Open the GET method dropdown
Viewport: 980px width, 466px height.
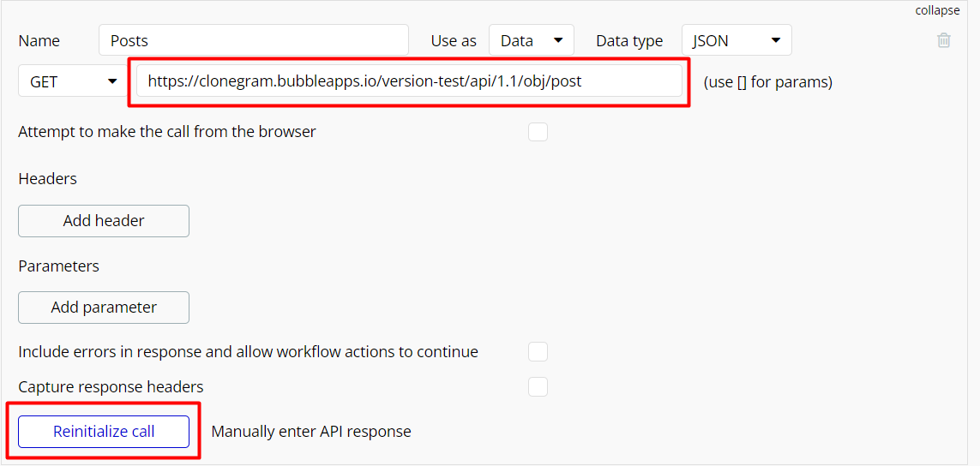[73, 81]
